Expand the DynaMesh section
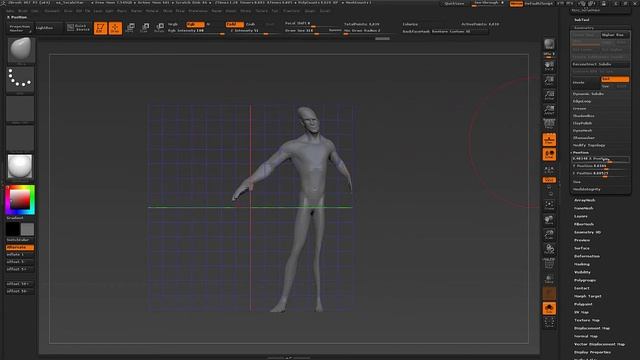The image size is (640, 360). [582, 131]
